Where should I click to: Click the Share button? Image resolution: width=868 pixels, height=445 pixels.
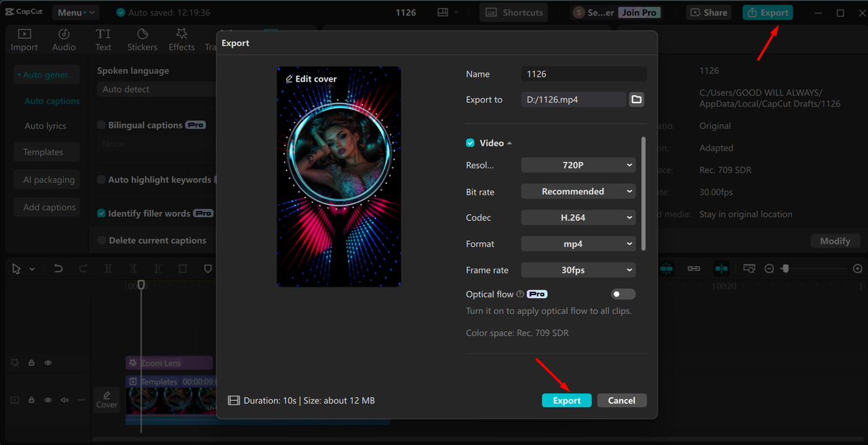708,12
